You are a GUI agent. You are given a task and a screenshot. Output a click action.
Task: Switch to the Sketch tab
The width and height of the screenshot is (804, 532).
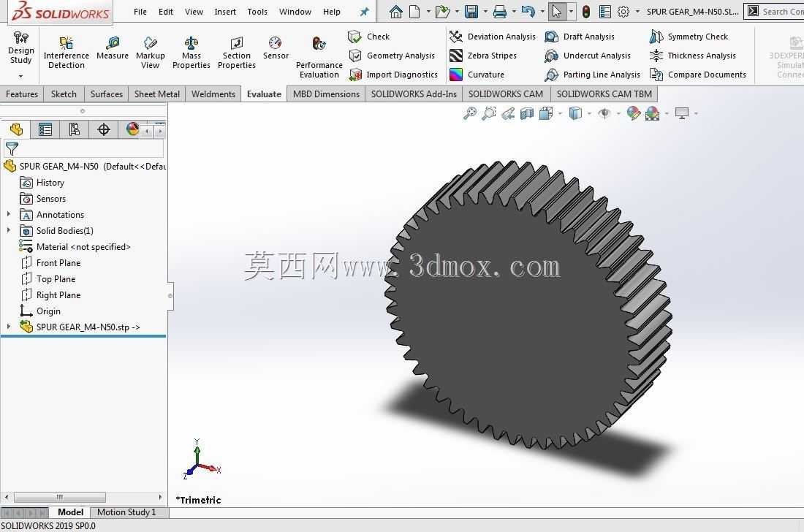tap(64, 94)
